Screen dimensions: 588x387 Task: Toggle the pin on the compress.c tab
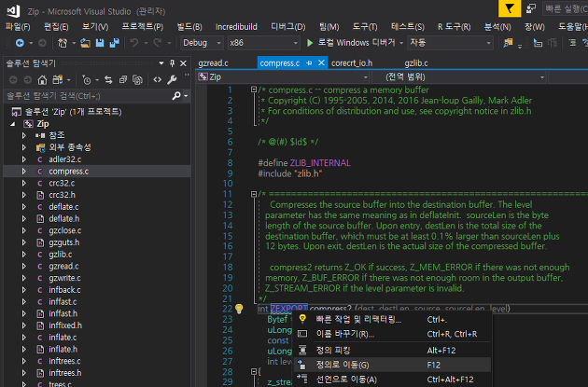pos(309,63)
